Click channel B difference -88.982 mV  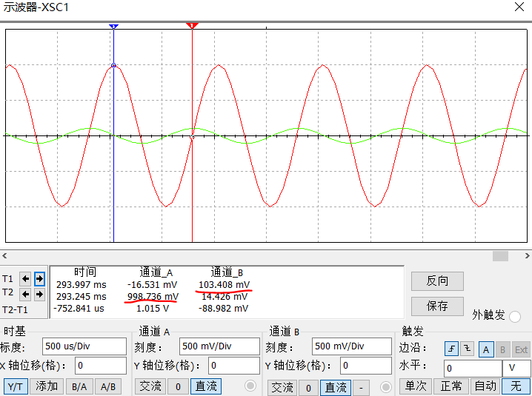click(223, 309)
